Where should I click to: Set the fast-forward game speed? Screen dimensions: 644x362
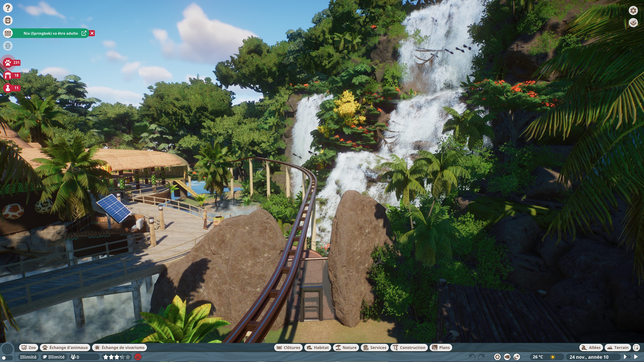click(x=627, y=357)
